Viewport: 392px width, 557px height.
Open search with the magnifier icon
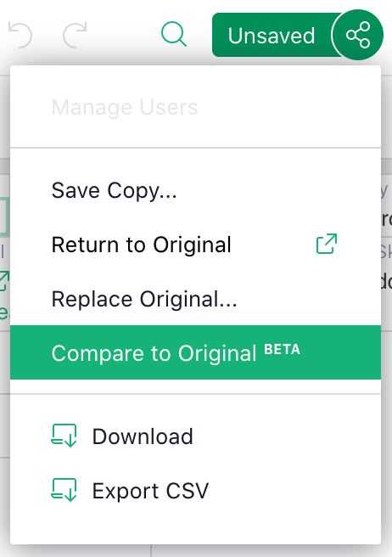[174, 35]
